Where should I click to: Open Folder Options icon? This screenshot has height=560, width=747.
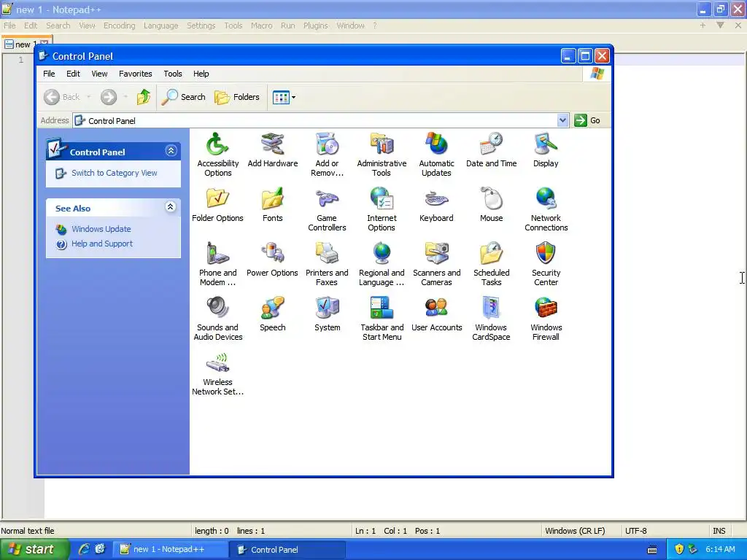point(217,204)
